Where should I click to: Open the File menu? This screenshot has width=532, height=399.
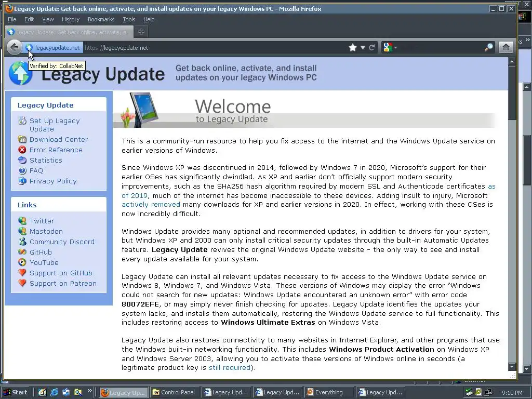[12, 19]
